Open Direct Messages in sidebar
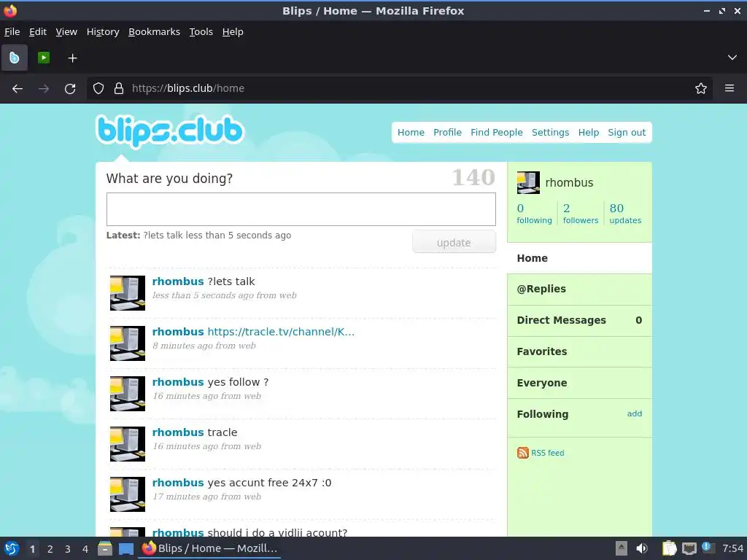Viewport: 747px width, 560px height. (579, 321)
